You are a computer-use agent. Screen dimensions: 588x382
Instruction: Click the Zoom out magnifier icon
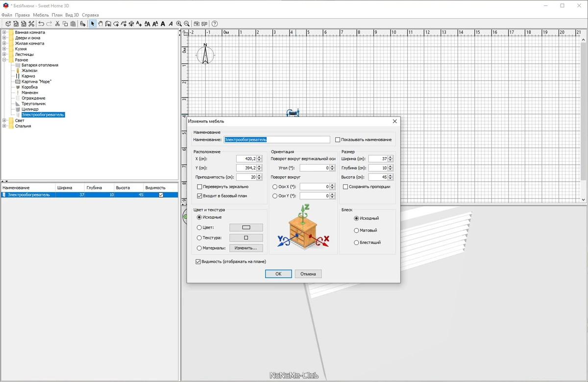pyautogui.click(x=187, y=24)
